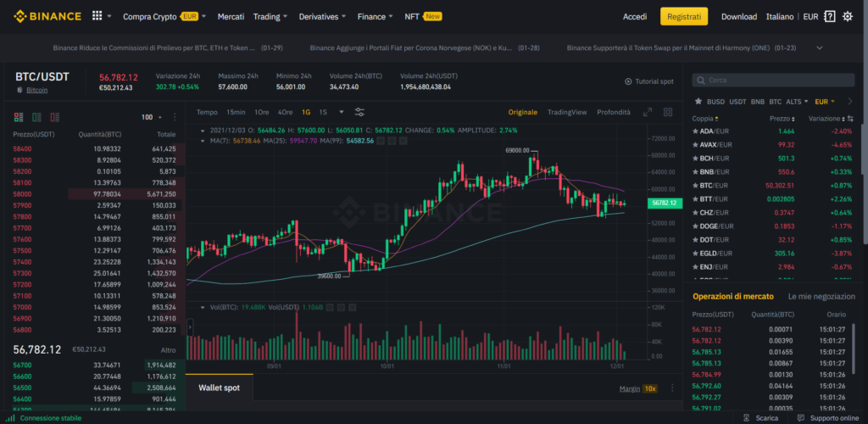
Task: Show only buy orders view (green icon)
Action: (36, 117)
